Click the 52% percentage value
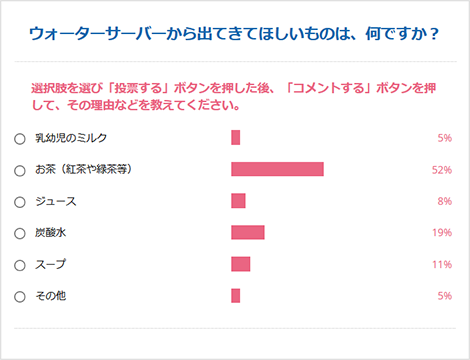Viewport: 470px width, 360px height. [442, 170]
